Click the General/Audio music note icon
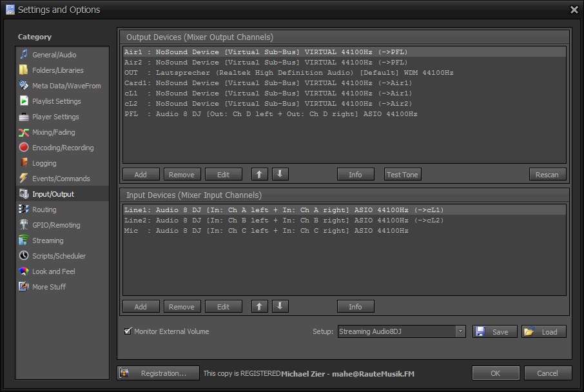 [x=24, y=55]
